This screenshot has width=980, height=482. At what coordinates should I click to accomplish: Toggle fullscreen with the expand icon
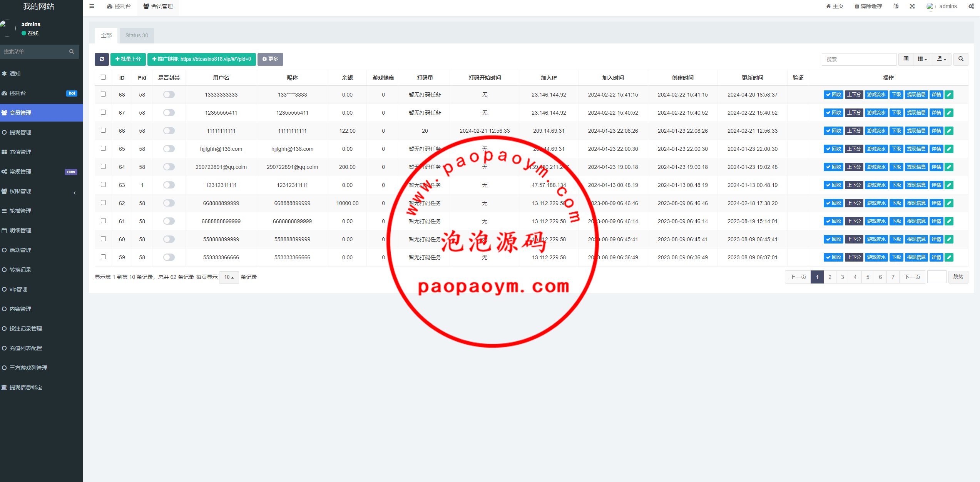tap(912, 6)
